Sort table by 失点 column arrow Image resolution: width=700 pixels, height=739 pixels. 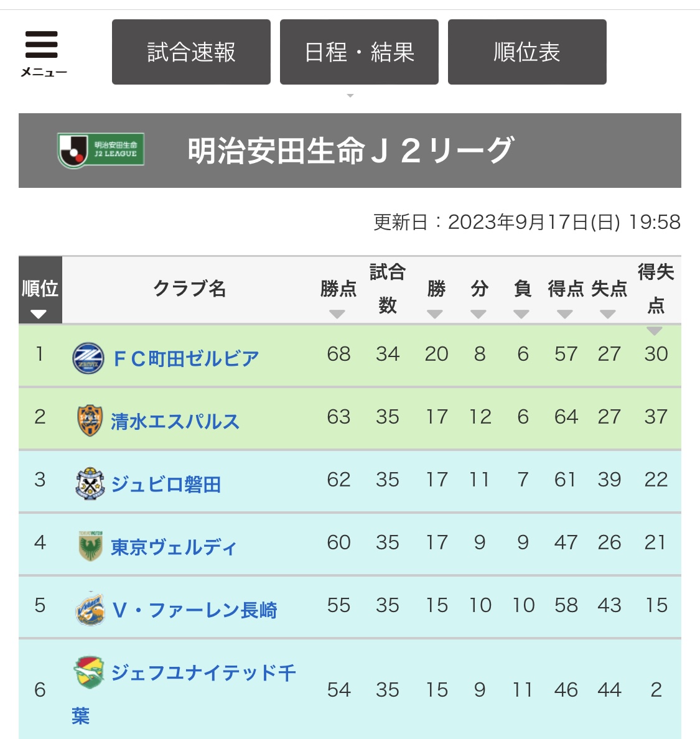click(x=608, y=314)
